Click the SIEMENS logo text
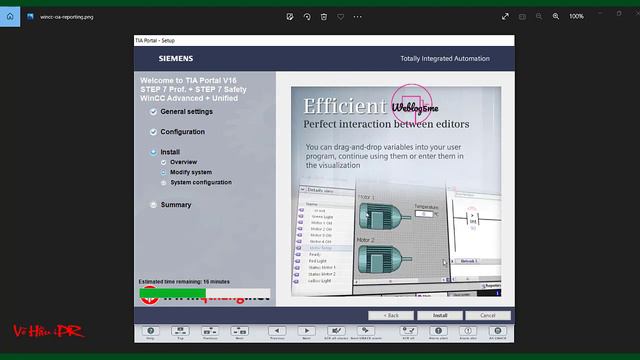This screenshot has width=640, height=360. 176,59
